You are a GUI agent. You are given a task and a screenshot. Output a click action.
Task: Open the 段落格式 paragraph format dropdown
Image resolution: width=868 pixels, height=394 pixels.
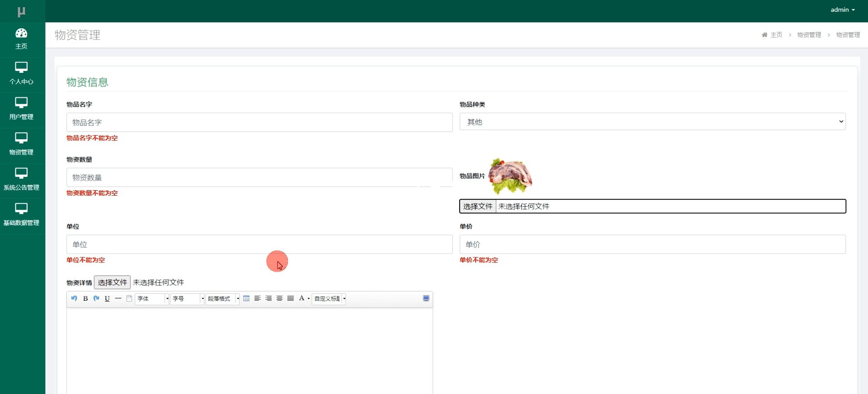222,298
